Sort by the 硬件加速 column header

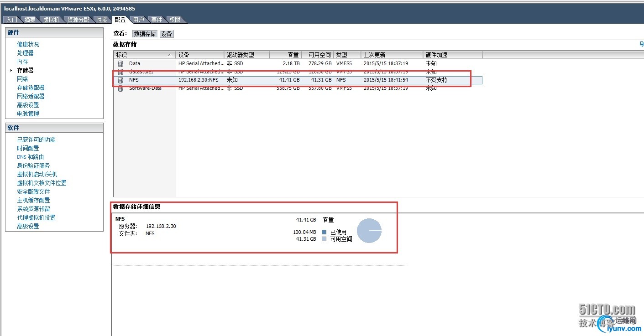pos(453,55)
